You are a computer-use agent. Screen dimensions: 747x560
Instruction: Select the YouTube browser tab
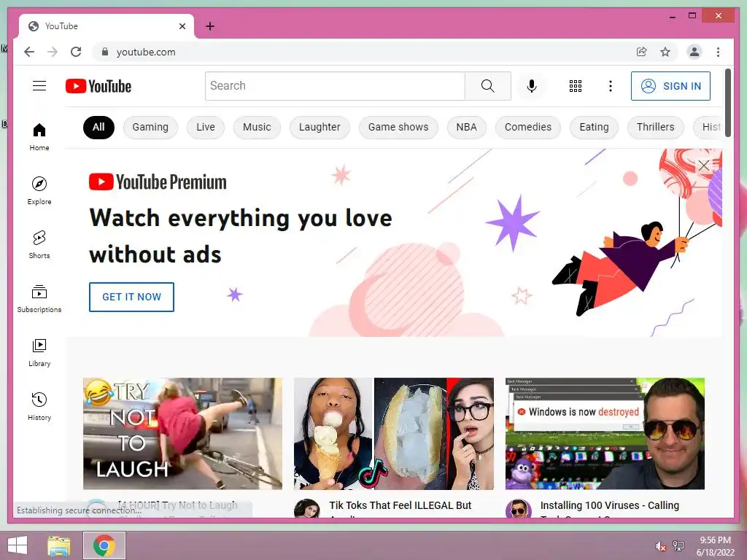tap(107, 26)
